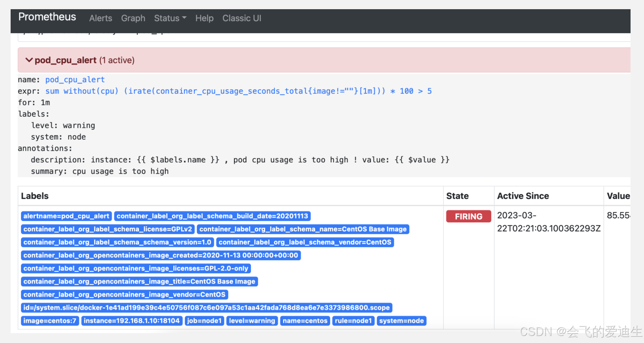Click the rule=node1 label badge
Viewport: 644px width, 343px height.
point(353,321)
